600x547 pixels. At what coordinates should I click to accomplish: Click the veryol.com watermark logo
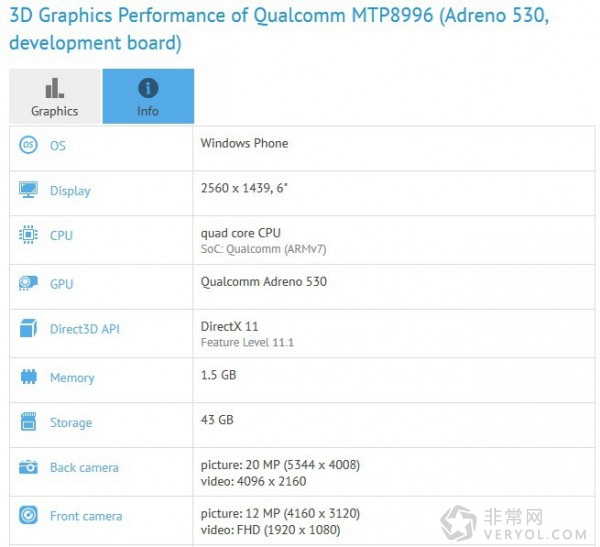pos(514,523)
